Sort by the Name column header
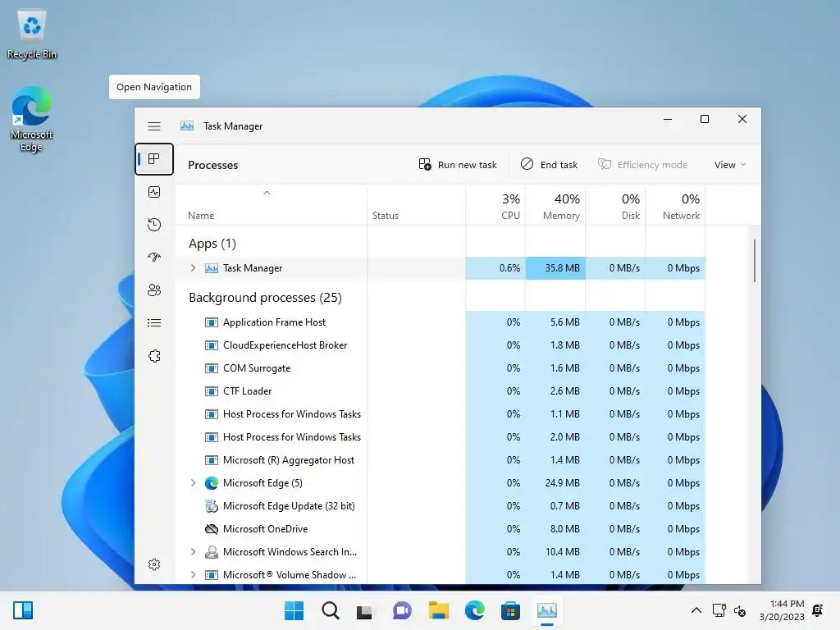Screen dimensions: 840x630 click(271, 205)
